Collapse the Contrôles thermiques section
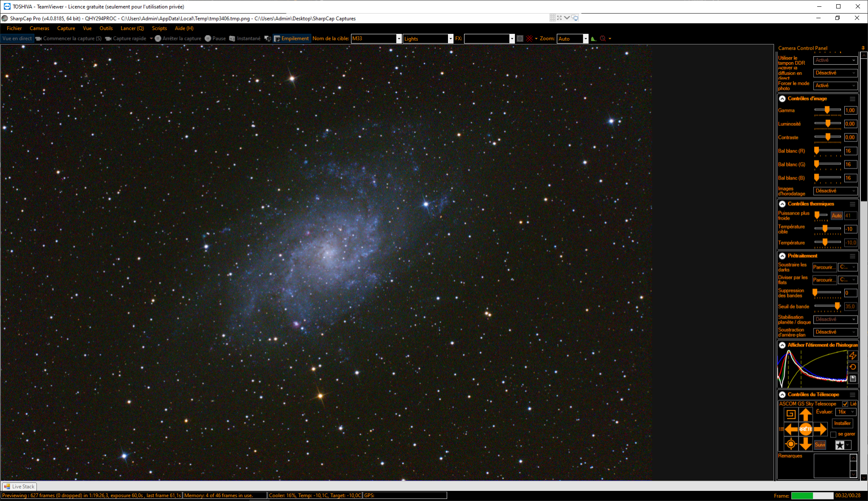 point(782,204)
